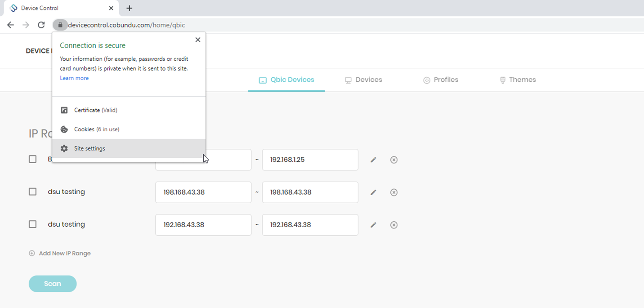This screenshot has height=308, width=644.
Task: Click the end IP field showing 198.168.43.38
Action: [310, 192]
